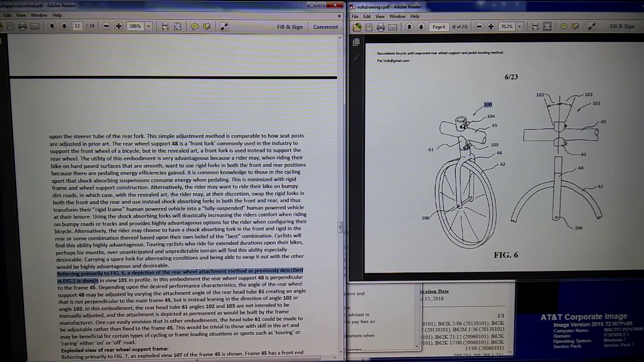Open page thumbnails pane in vulkdrawings.pdf

point(356,42)
